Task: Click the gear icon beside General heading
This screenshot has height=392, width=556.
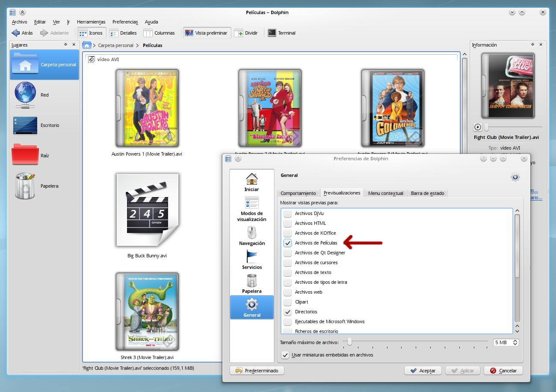Action: (515, 177)
